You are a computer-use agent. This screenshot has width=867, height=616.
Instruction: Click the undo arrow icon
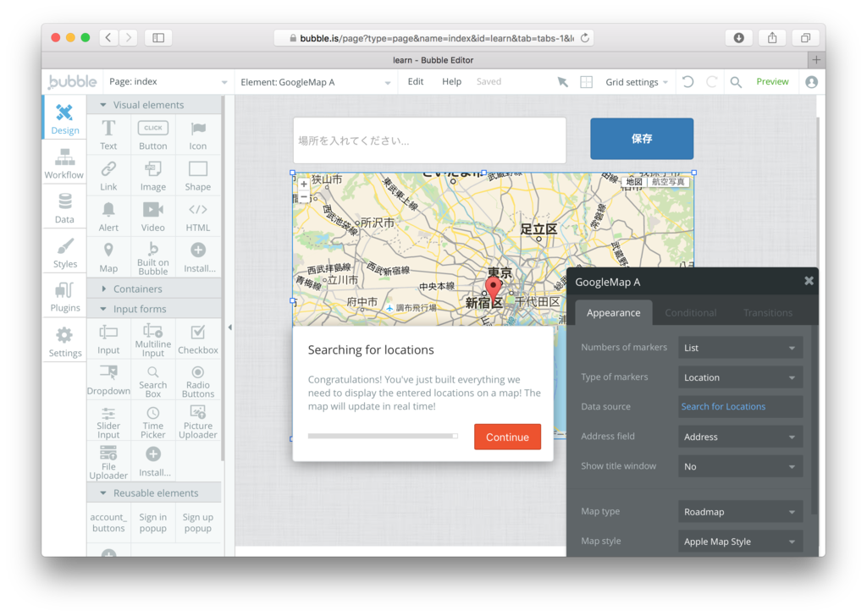[688, 82]
